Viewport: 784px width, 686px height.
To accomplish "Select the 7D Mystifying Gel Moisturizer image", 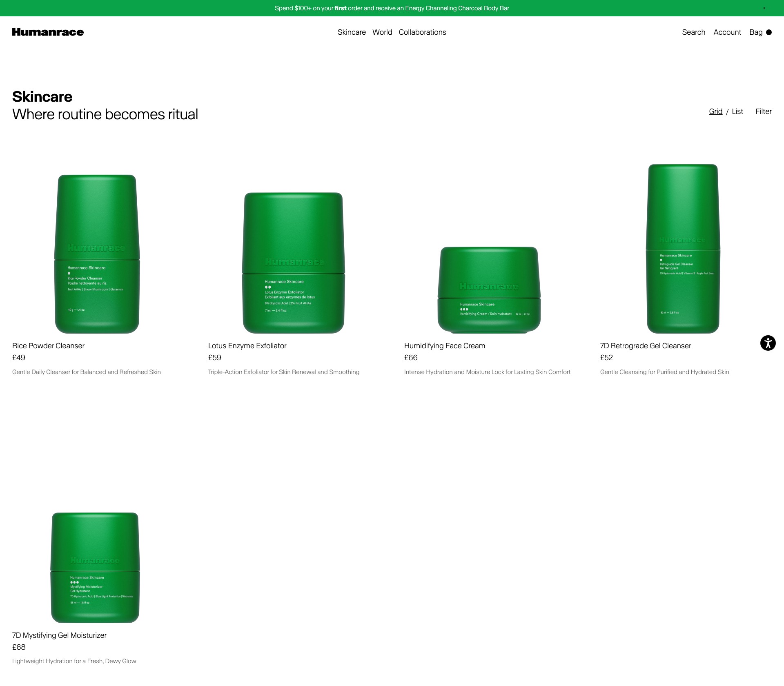I will [95, 568].
